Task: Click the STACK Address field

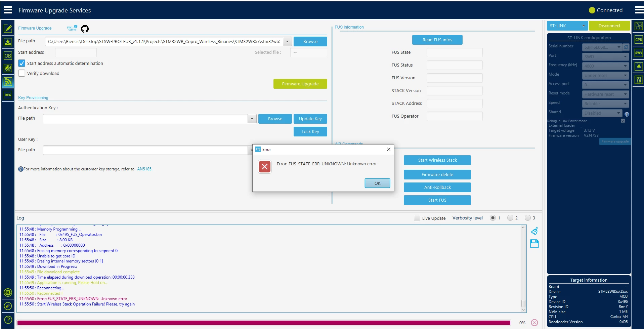Action: point(455,104)
